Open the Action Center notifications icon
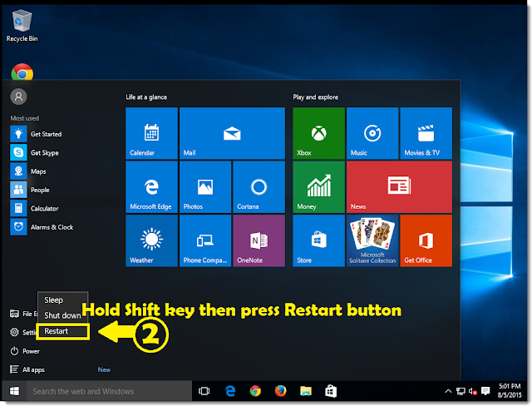Viewport: 532px width, 406px height. [x=485, y=391]
